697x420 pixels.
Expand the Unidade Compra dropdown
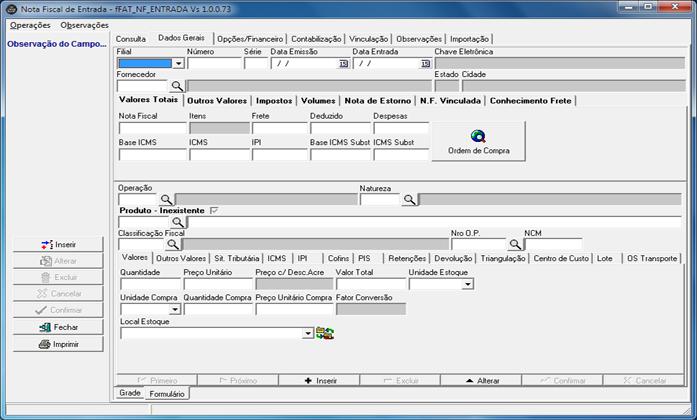pos(175,309)
